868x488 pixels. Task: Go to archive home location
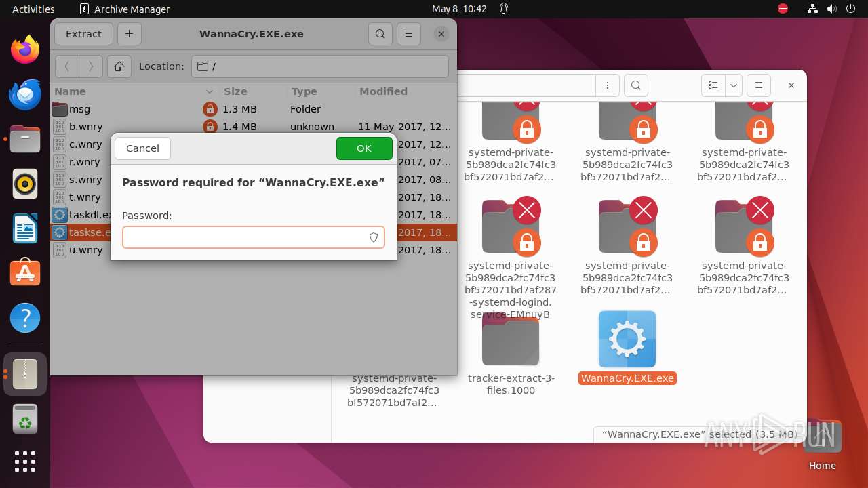[119, 66]
